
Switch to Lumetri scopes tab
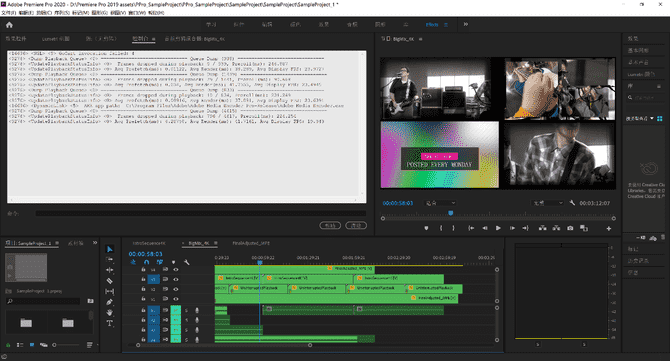point(56,39)
